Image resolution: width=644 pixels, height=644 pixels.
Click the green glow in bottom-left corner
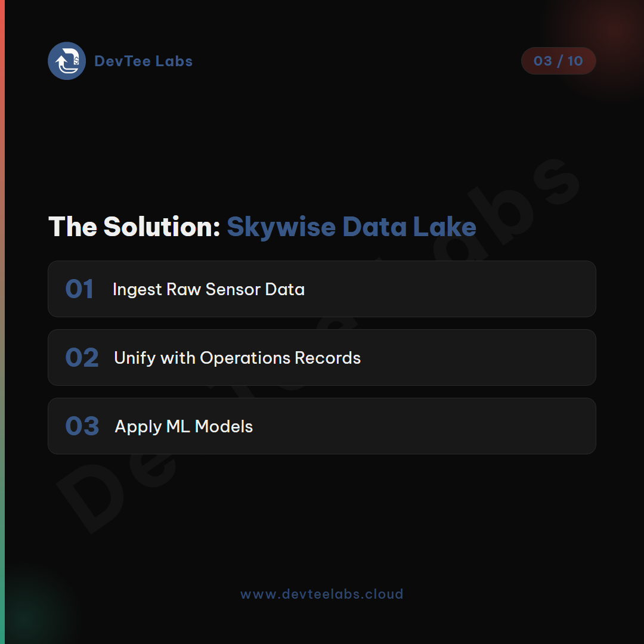click(x=29, y=612)
